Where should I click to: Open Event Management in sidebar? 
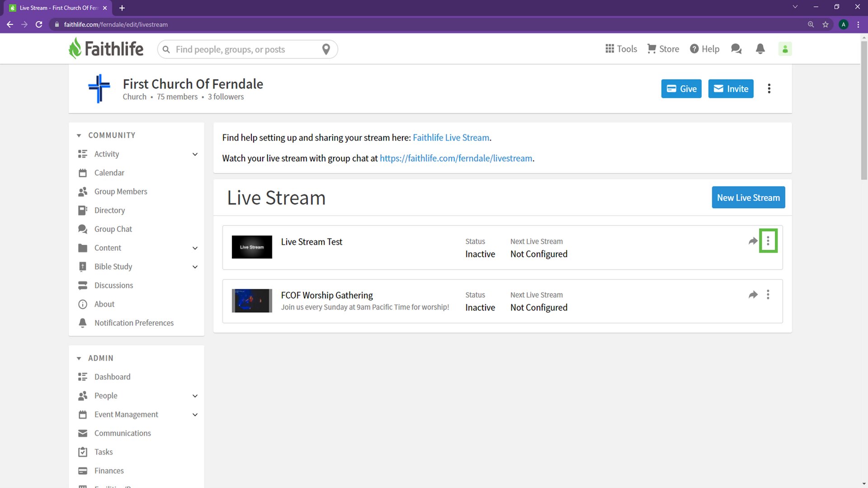126,414
